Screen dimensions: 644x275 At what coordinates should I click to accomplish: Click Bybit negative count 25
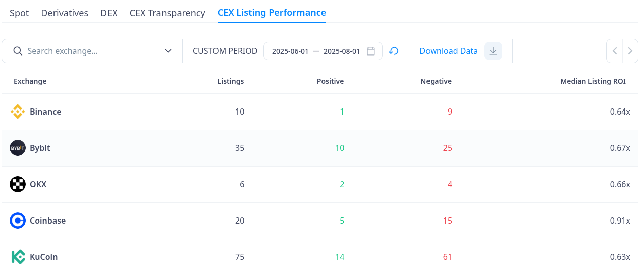click(x=448, y=148)
